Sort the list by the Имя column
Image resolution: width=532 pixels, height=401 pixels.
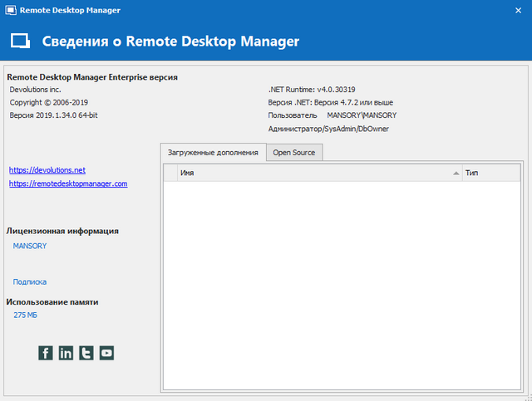coord(316,173)
